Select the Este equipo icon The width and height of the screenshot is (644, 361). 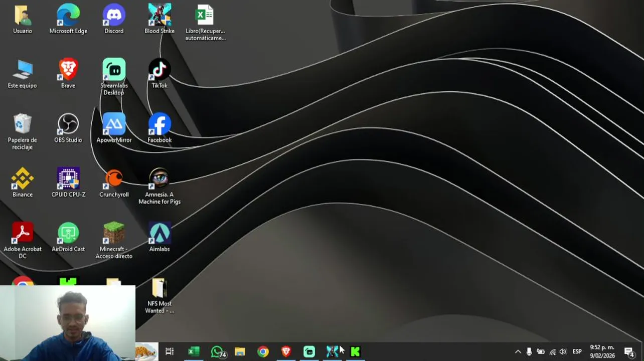pos(23,74)
